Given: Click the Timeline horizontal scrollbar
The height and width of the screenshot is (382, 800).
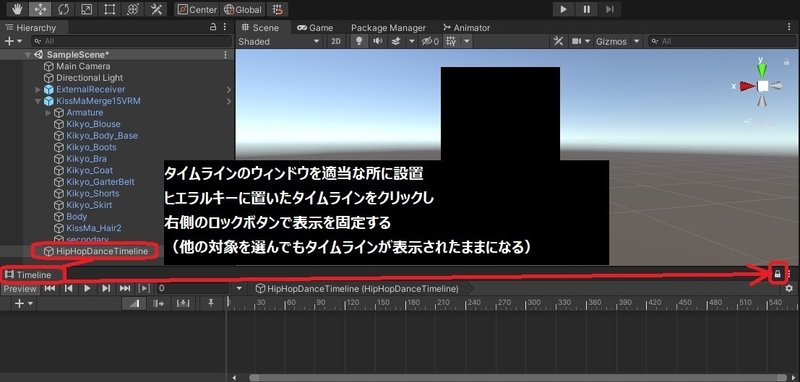Looking at the screenshot, I should [517, 378].
